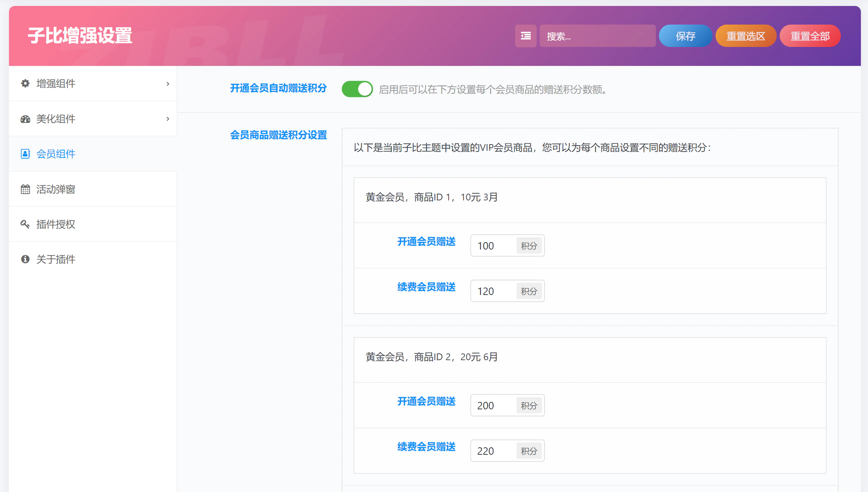The width and height of the screenshot is (868, 492).
Task: Select 插件授权 in the sidebar
Action: point(56,224)
